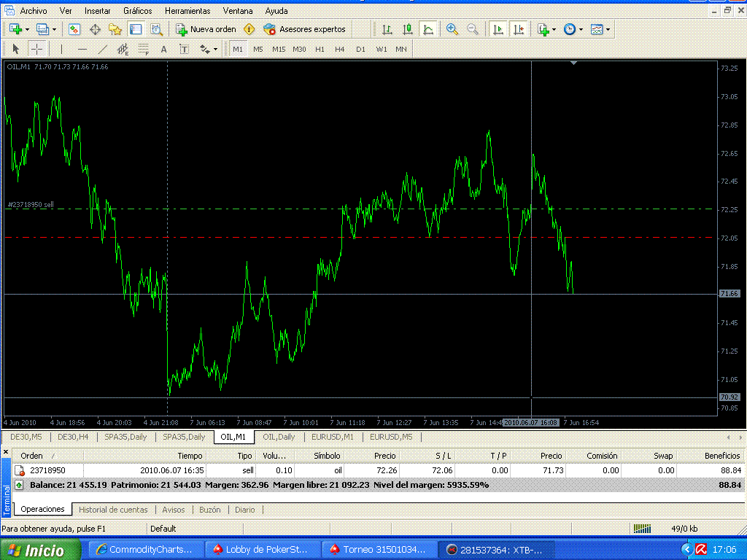Open the PokerStars lobby in taskbar
The width and height of the screenshot is (747, 560).
261,550
